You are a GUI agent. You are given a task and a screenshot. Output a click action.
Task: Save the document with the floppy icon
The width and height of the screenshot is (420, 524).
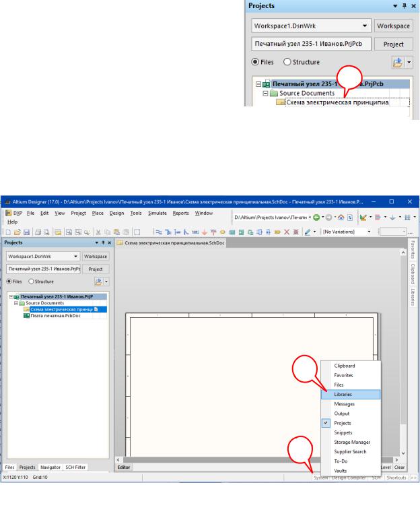(x=27, y=232)
